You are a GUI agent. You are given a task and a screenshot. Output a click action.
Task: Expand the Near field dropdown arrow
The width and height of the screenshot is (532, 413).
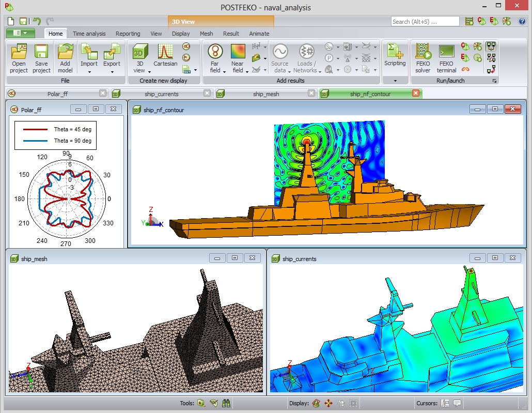point(247,72)
